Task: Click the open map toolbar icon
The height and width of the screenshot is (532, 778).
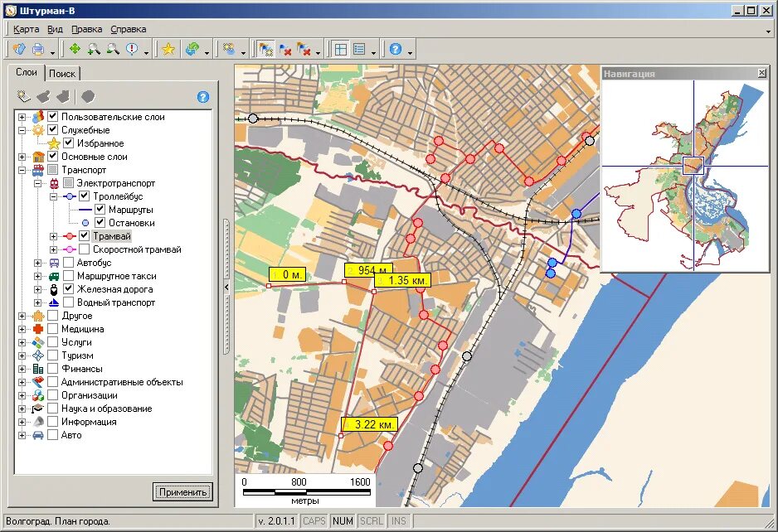Action: [x=19, y=49]
